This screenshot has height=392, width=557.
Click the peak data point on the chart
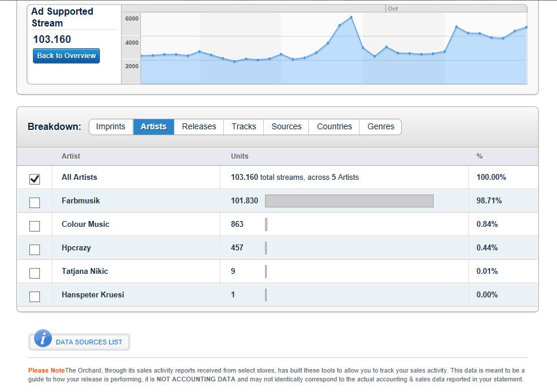click(x=351, y=16)
